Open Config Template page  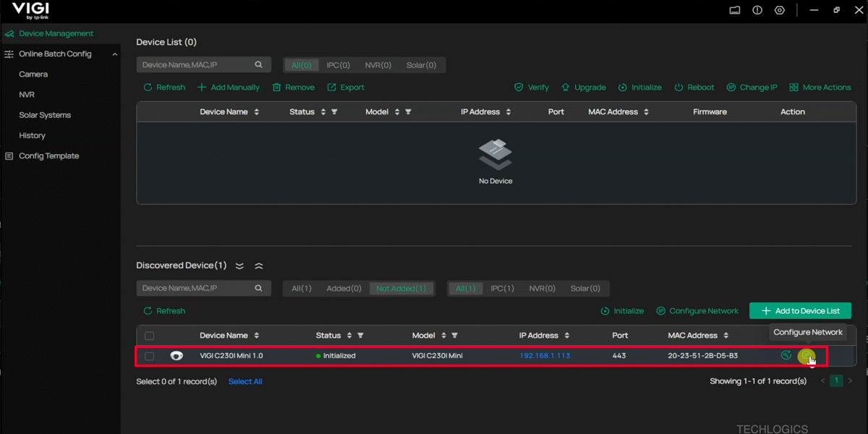pyautogui.click(x=49, y=156)
